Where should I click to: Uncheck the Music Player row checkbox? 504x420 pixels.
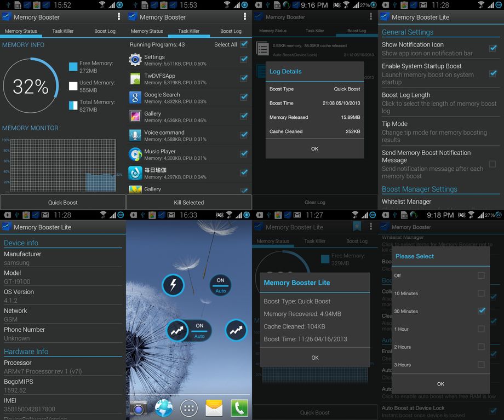coord(244,154)
